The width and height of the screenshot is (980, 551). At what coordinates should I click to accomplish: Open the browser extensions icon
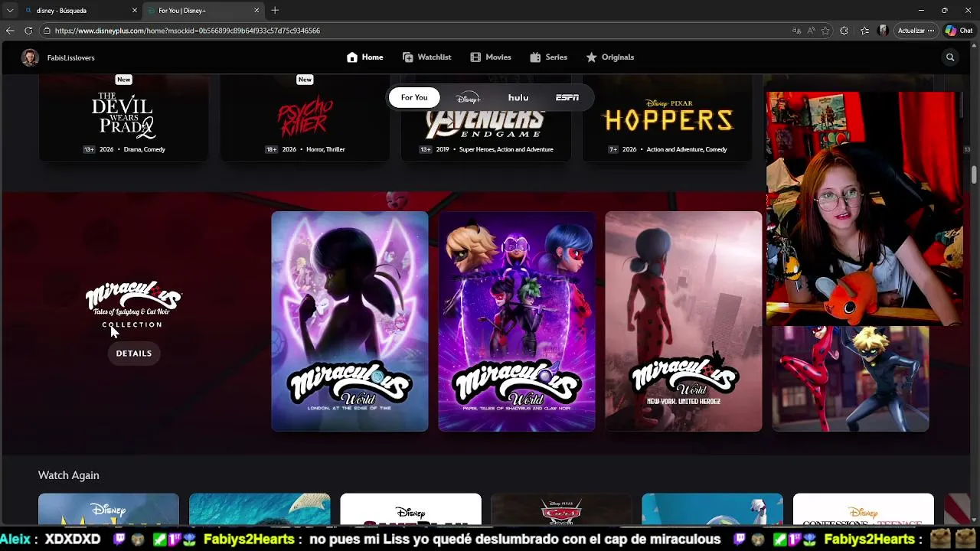[844, 31]
